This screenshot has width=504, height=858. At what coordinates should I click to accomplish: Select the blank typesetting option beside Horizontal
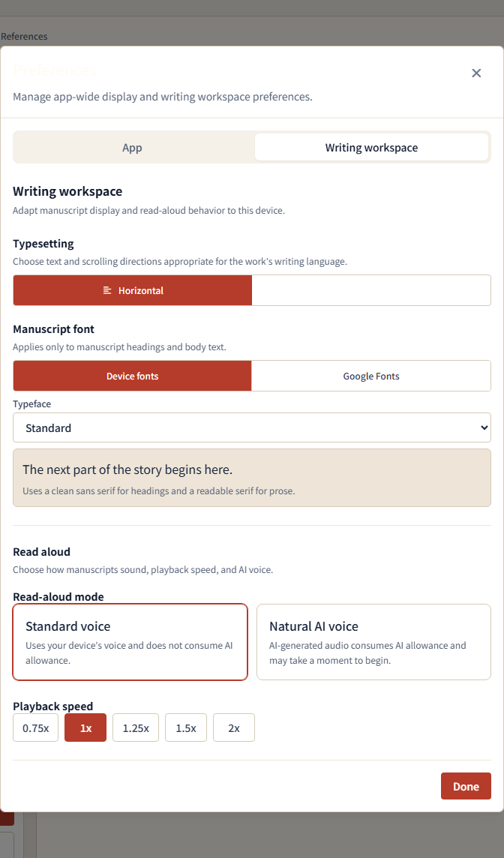371,290
